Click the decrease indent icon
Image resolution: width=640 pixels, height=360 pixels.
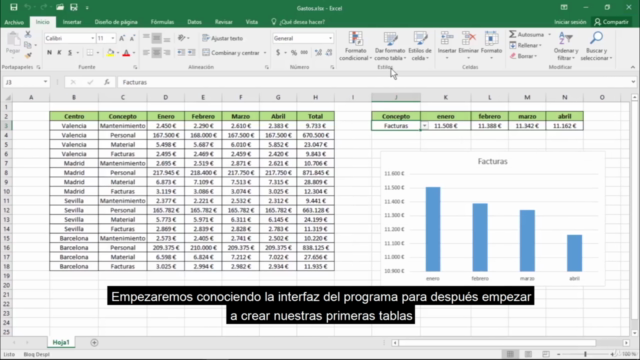coord(181,53)
